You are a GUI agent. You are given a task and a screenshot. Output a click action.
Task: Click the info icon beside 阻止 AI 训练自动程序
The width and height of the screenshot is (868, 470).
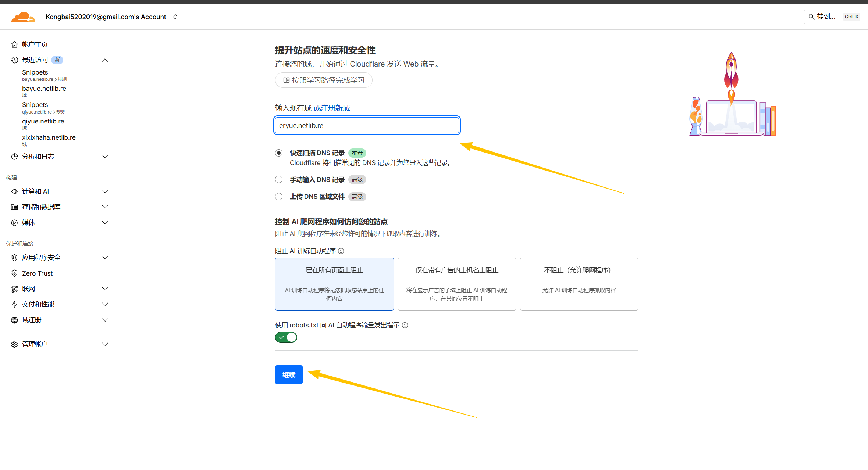click(341, 251)
